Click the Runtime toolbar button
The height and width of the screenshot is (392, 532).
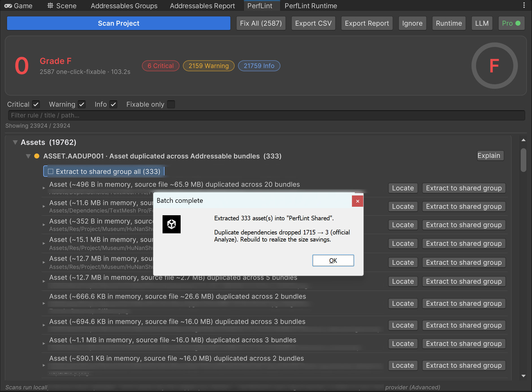pos(449,23)
